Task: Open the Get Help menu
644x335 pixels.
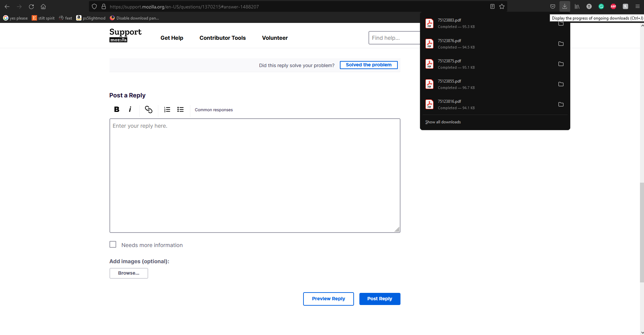Action: click(x=172, y=38)
